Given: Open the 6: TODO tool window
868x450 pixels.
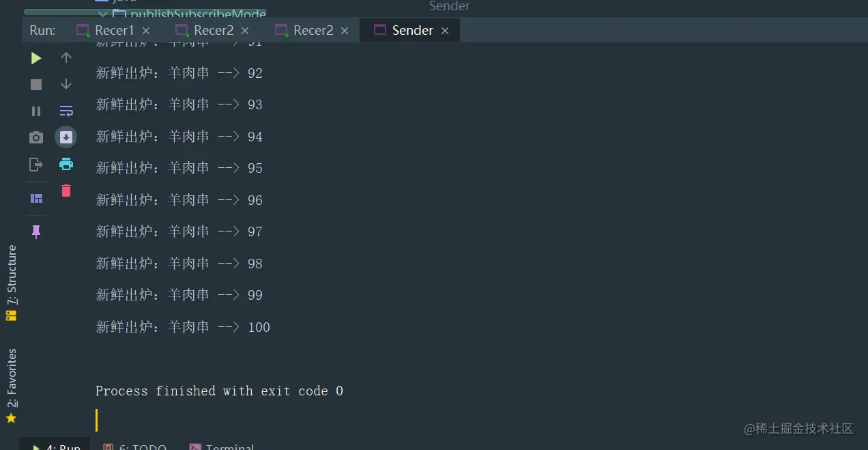Looking at the screenshot, I should 134,447.
